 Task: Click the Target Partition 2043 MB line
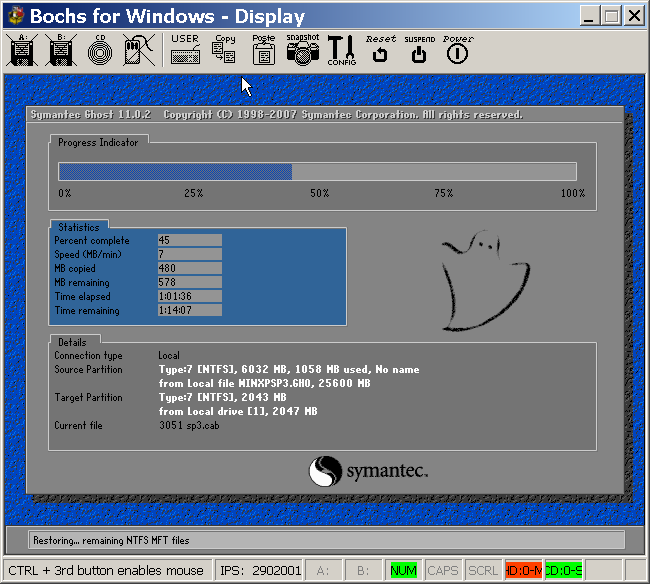[223, 397]
